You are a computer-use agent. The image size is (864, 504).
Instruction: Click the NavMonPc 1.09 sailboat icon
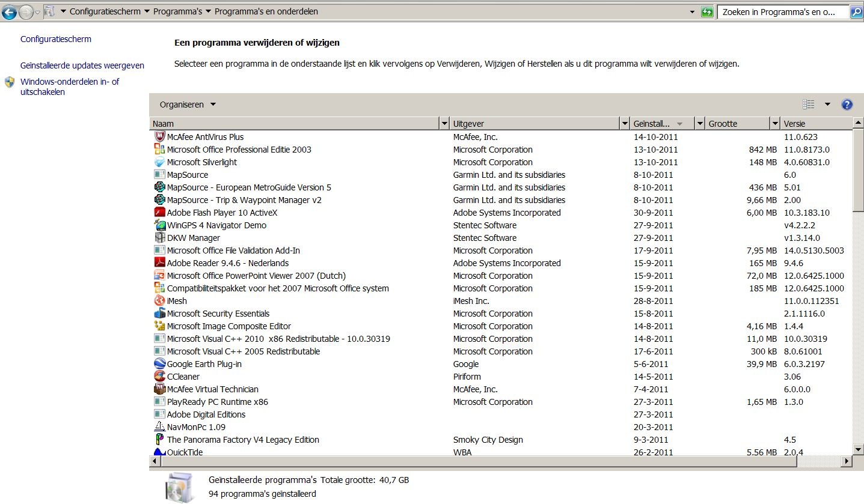click(x=159, y=427)
